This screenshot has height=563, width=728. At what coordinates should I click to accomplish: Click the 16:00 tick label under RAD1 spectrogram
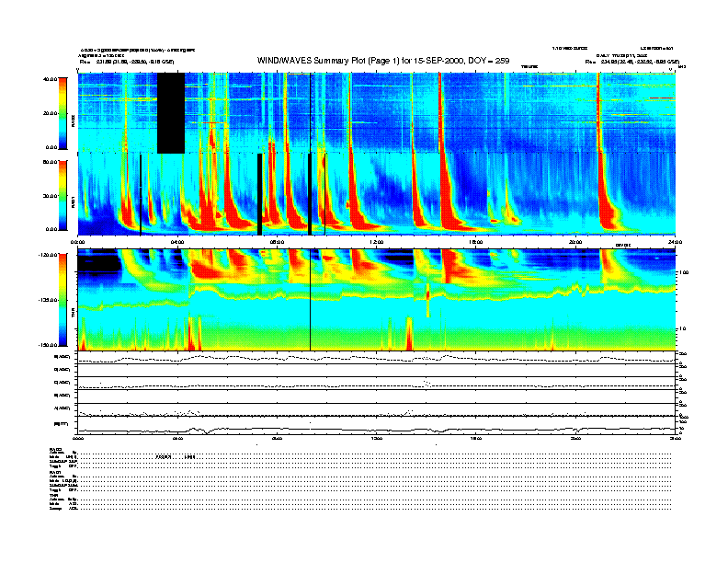click(x=476, y=242)
